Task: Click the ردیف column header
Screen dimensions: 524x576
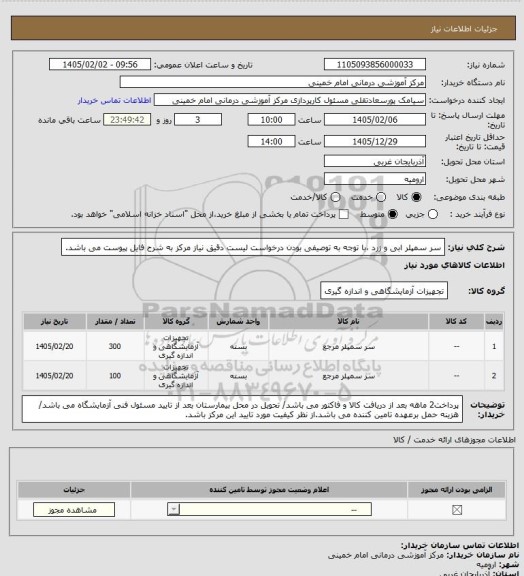Action: pos(494,321)
